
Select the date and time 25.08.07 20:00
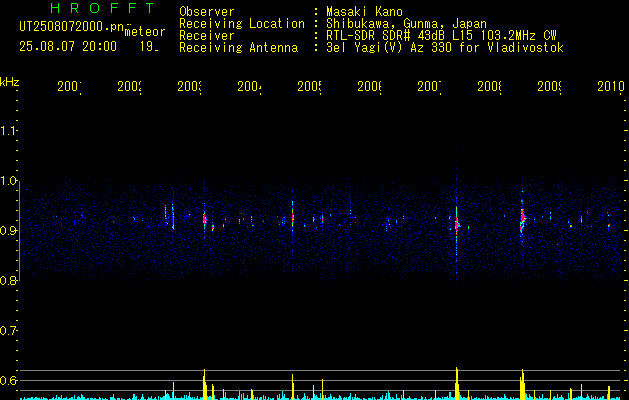click(x=68, y=47)
